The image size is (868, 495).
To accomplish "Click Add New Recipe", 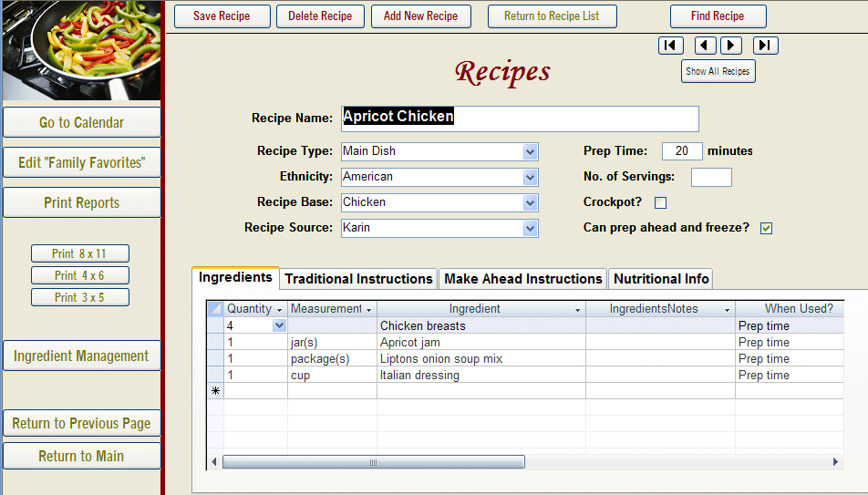I will [x=420, y=16].
